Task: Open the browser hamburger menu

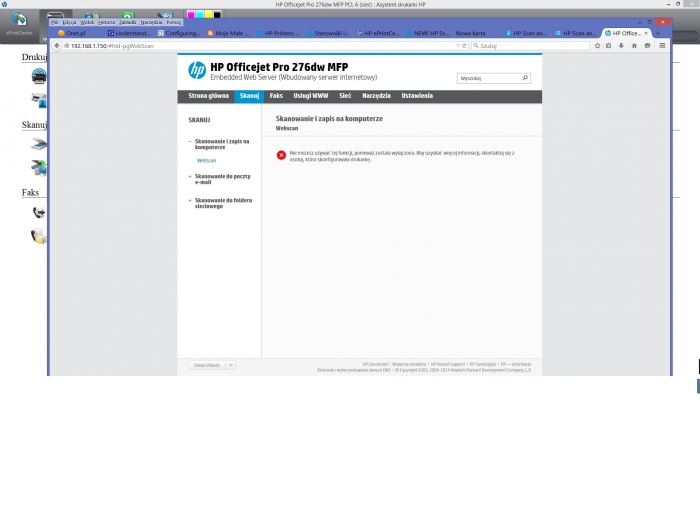Action: coord(662,46)
